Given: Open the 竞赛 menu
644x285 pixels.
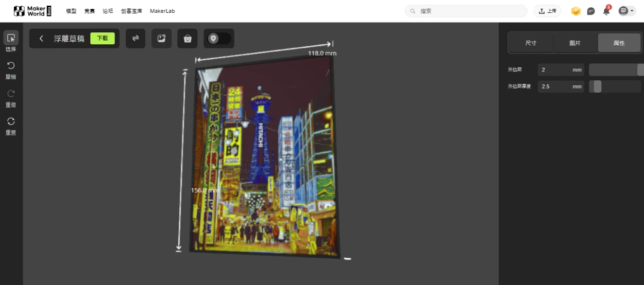Looking at the screenshot, I should click(90, 11).
